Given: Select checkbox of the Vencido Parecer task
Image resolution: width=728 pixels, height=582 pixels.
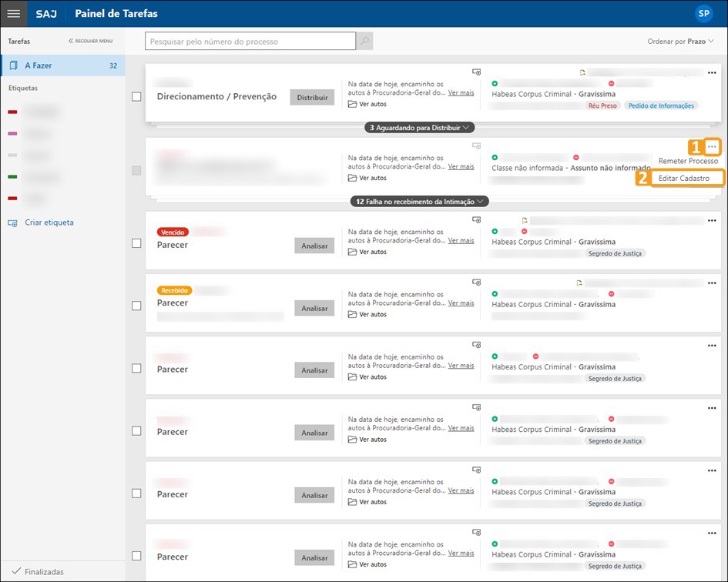Looking at the screenshot, I should coord(136,243).
